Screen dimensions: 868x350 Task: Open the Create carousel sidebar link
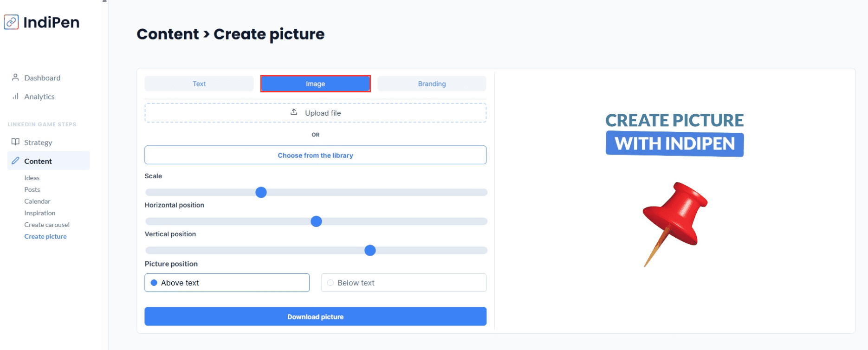pyautogui.click(x=47, y=225)
